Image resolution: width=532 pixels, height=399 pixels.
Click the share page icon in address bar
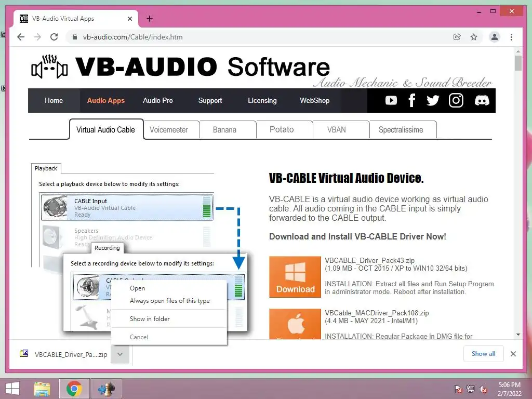pos(457,37)
